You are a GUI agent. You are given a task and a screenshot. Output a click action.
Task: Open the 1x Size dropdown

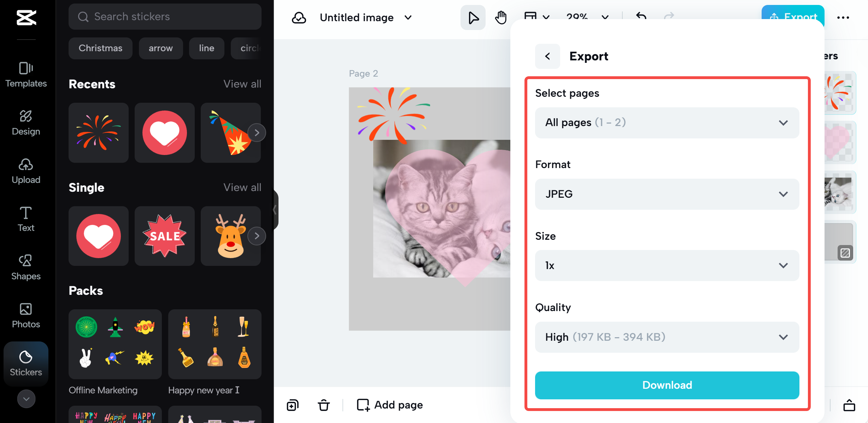pyautogui.click(x=667, y=266)
